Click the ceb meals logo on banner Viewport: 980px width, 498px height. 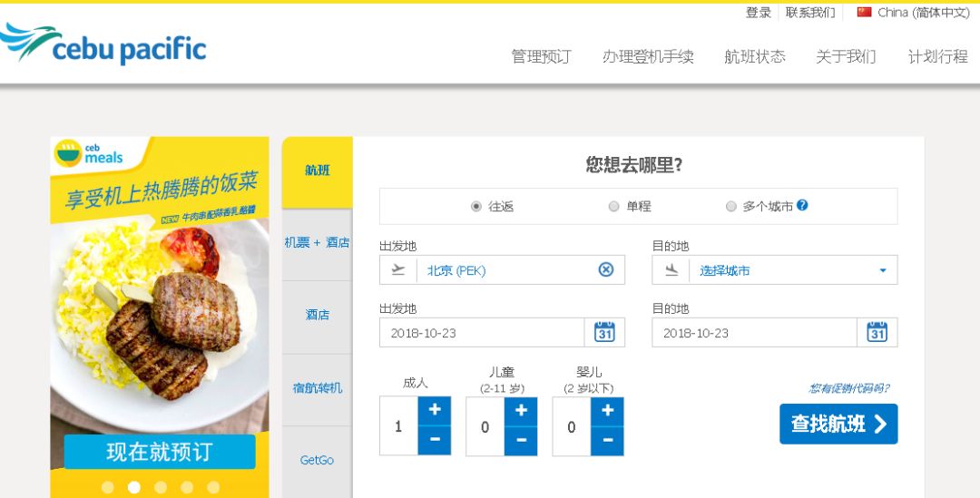pyautogui.click(x=89, y=153)
